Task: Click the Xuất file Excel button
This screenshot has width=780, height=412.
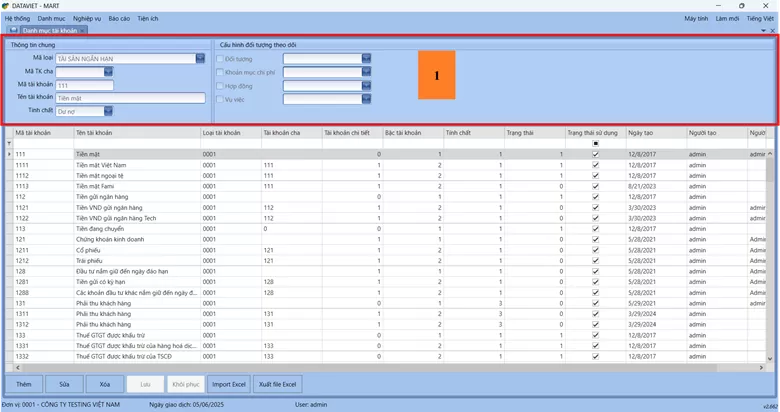Action: 278,384
